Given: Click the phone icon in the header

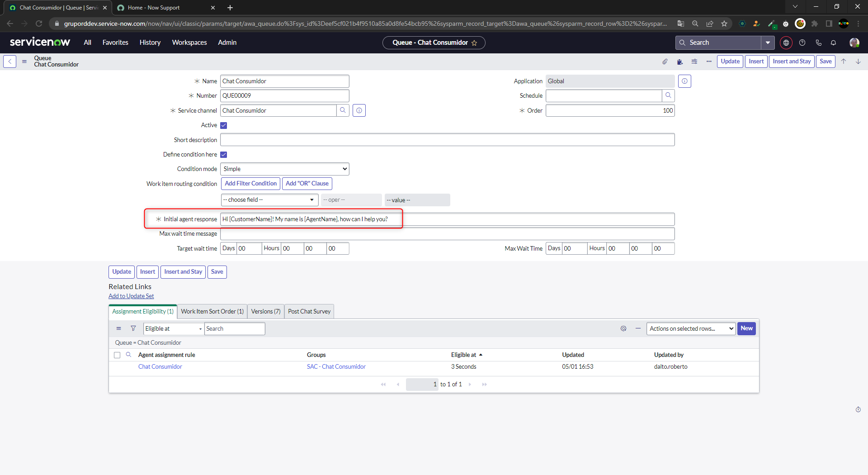Looking at the screenshot, I should [818, 43].
